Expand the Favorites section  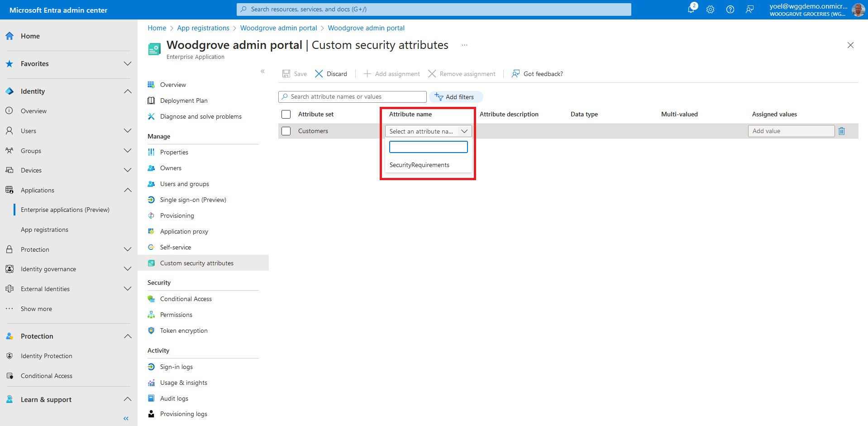(x=128, y=64)
